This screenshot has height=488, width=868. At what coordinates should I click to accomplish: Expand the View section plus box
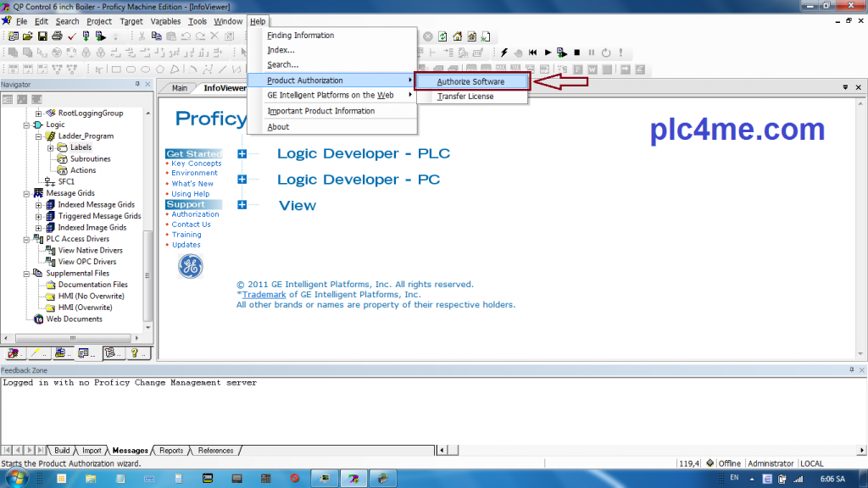pos(242,205)
